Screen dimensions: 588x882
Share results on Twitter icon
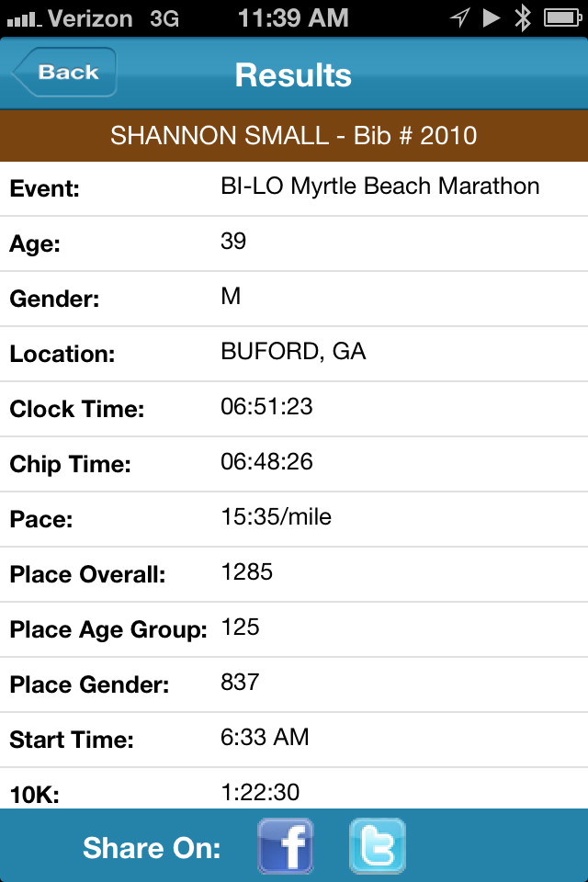pyautogui.click(x=378, y=846)
